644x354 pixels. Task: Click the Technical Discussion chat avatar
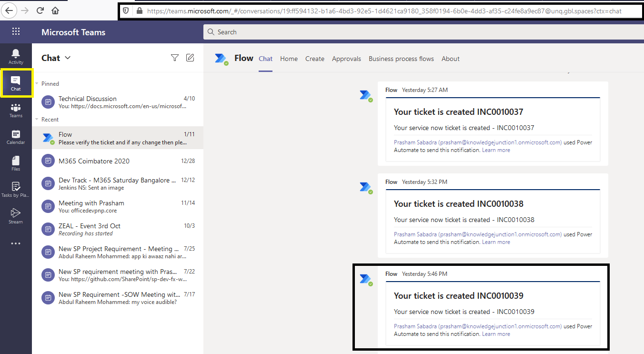[x=48, y=102]
